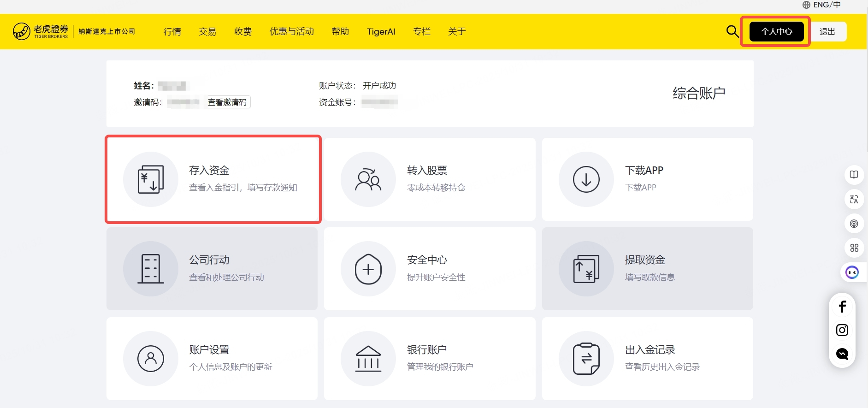Open the Facebook social link
The height and width of the screenshot is (408, 868).
(842, 307)
